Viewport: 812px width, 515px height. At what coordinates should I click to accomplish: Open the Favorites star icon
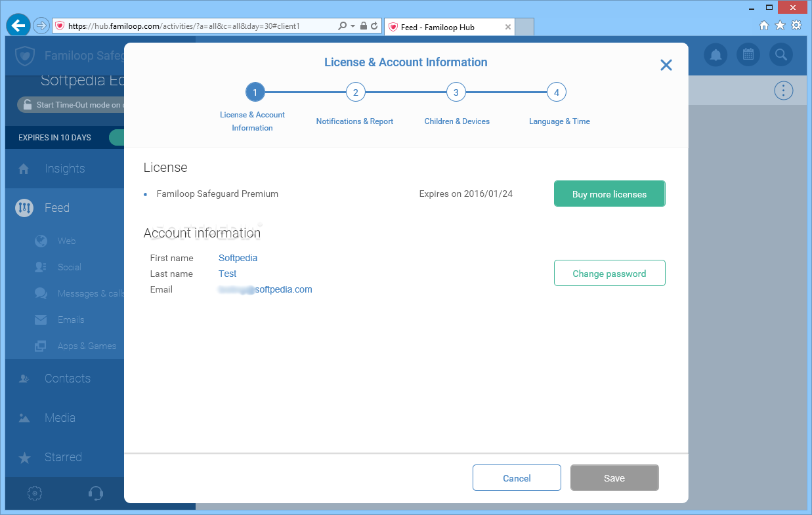(x=780, y=26)
